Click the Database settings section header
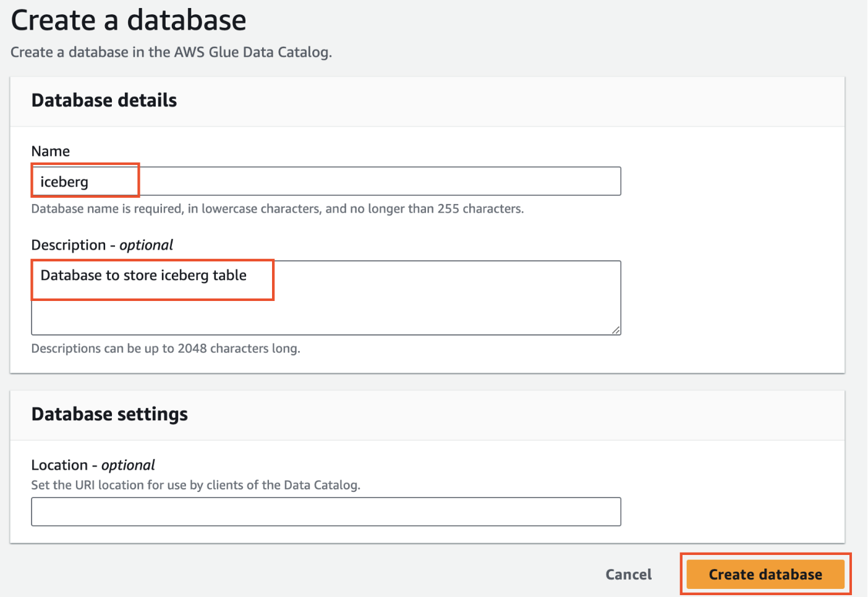This screenshot has width=868, height=597. 109,414
